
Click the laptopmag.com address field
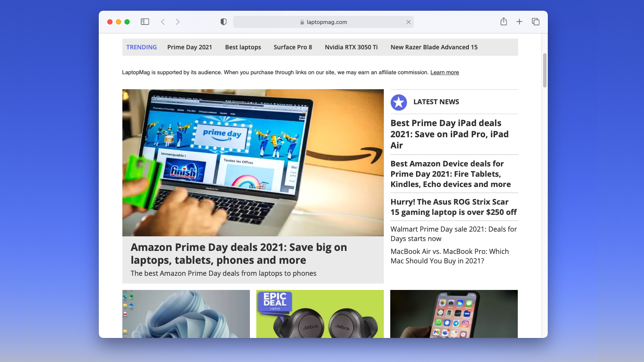[x=323, y=22]
